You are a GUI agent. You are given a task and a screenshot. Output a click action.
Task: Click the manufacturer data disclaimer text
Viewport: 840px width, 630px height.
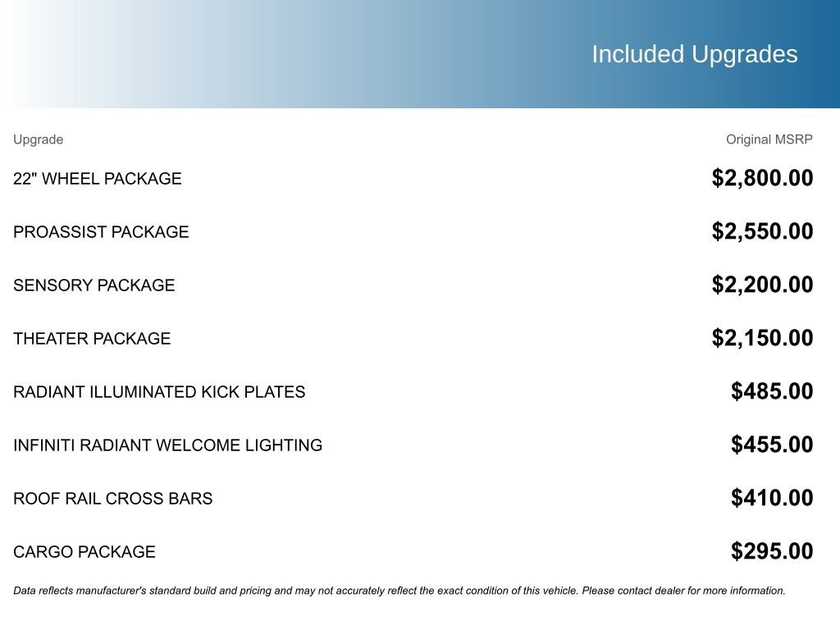click(399, 591)
